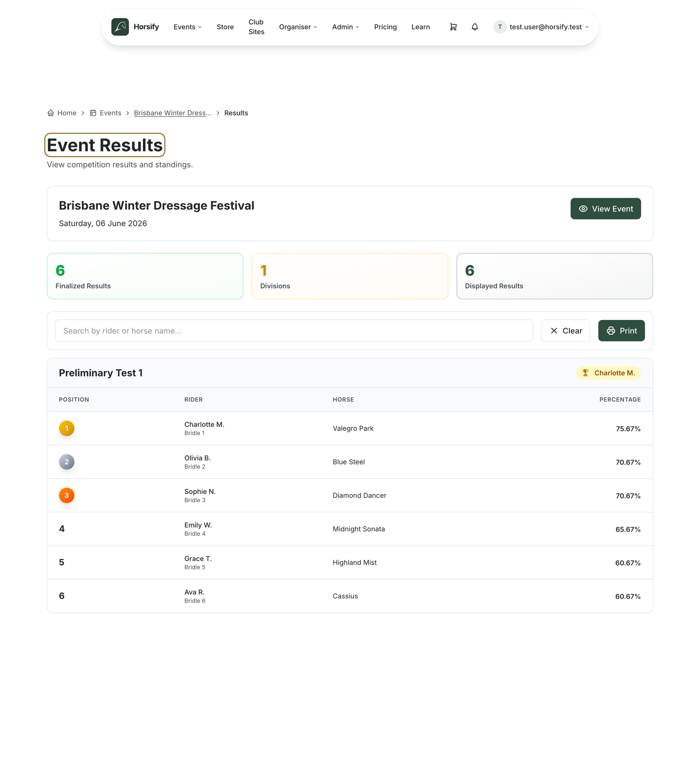700x774 pixels.
Task: Click the Event Results page heading
Action: click(105, 145)
